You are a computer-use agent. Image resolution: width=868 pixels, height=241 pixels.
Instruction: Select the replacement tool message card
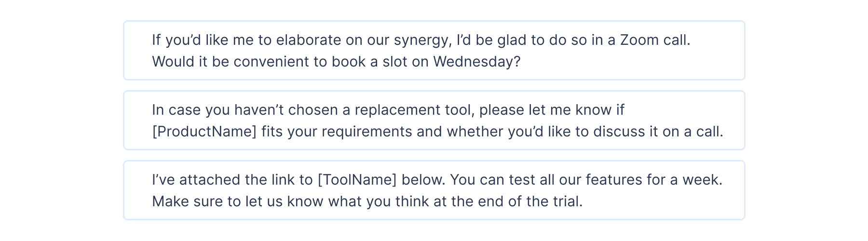434,120
